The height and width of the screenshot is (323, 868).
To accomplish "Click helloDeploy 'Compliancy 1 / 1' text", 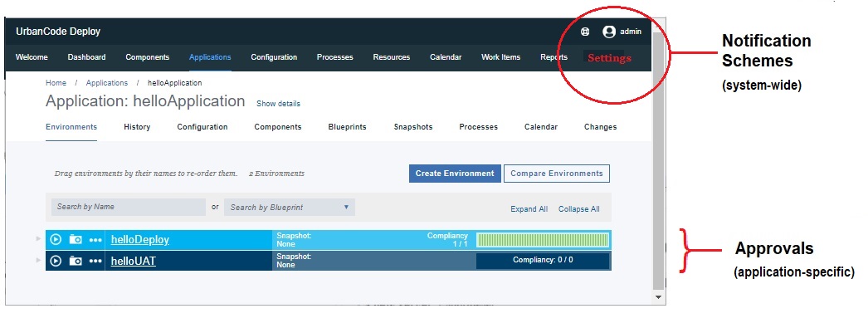I will [447, 240].
